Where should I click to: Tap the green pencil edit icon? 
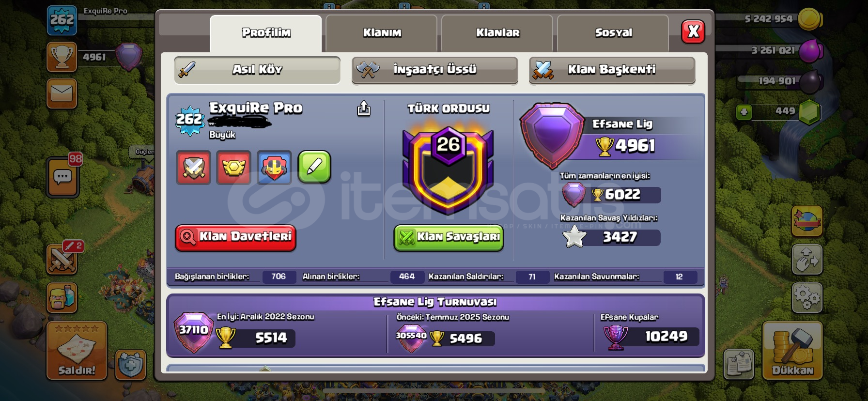pos(314,167)
